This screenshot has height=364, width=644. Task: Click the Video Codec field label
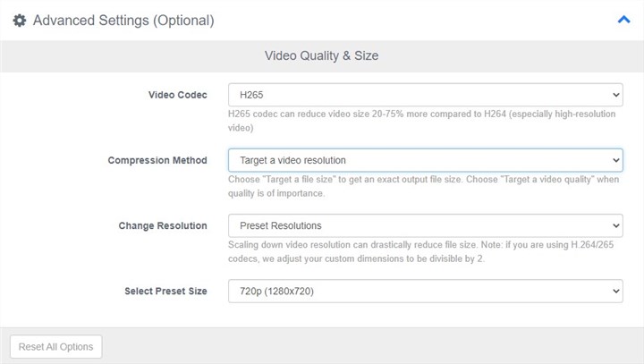(177, 95)
